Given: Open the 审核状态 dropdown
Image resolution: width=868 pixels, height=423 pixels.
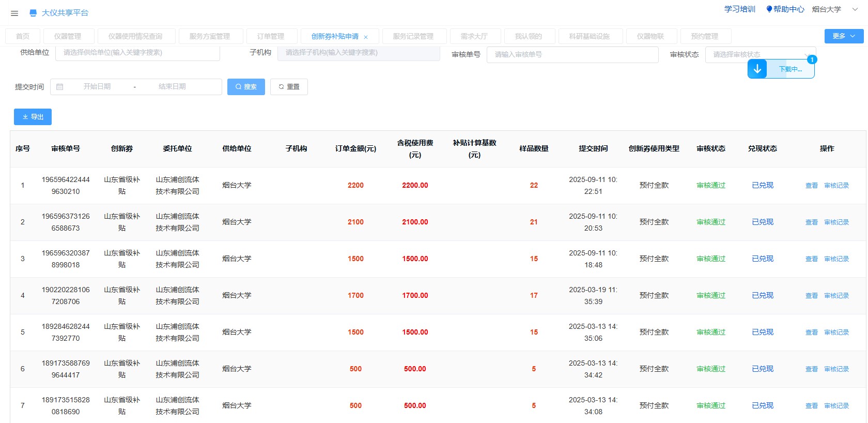Looking at the screenshot, I should pyautogui.click(x=760, y=54).
